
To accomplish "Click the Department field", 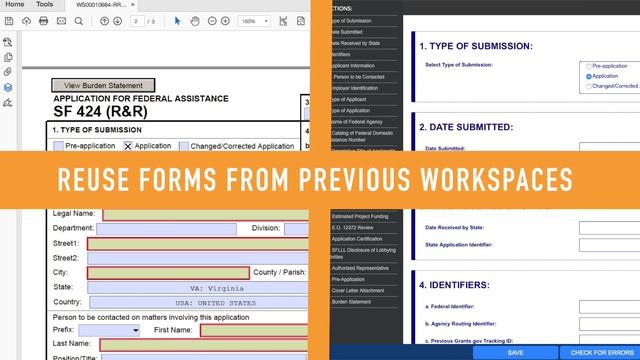I will (167, 229).
